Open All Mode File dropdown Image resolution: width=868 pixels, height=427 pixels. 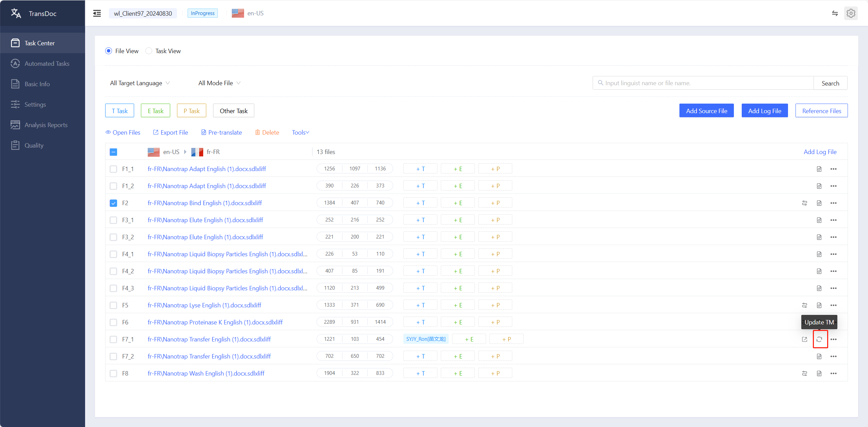pyautogui.click(x=220, y=83)
